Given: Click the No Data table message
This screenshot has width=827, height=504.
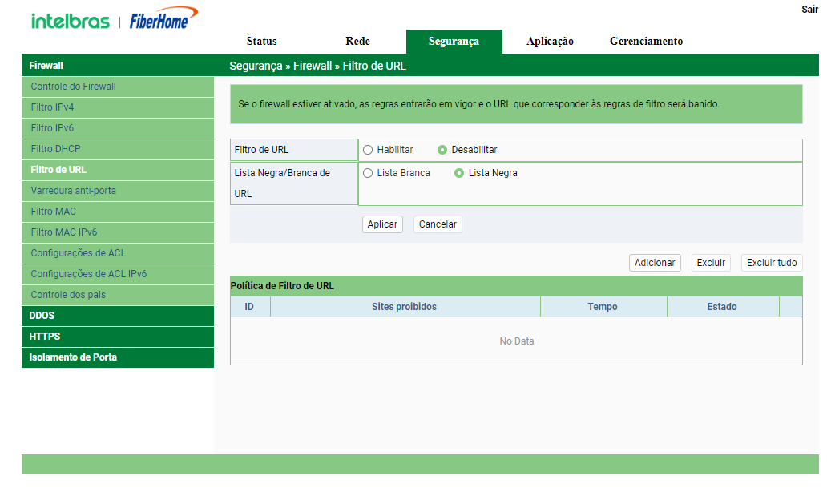Looking at the screenshot, I should click(517, 341).
